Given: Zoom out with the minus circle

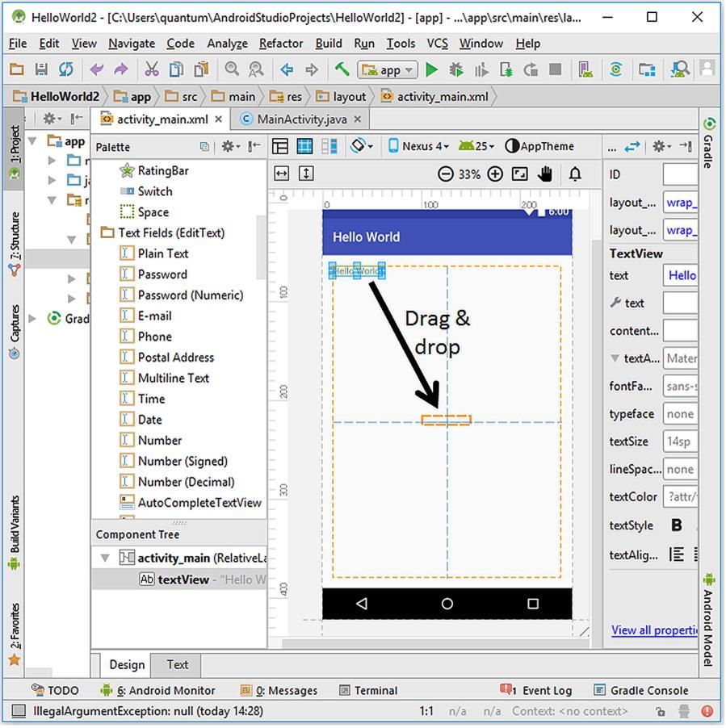Looking at the screenshot, I should click(x=447, y=175).
